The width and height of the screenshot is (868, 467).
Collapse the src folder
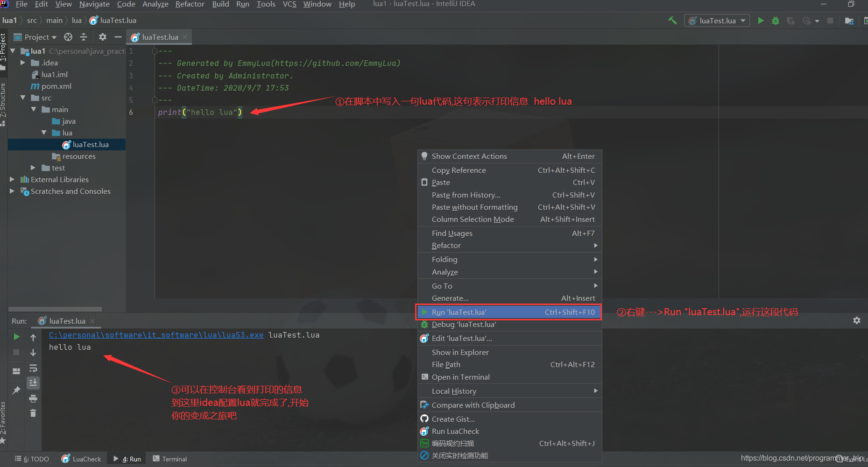(x=23, y=98)
